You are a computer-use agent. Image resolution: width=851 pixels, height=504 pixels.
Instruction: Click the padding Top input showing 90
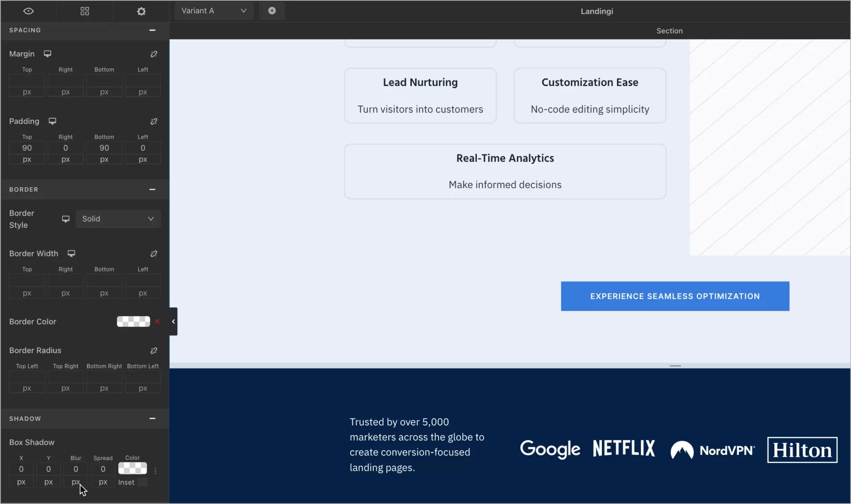pyautogui.click(x=27, y=148)
